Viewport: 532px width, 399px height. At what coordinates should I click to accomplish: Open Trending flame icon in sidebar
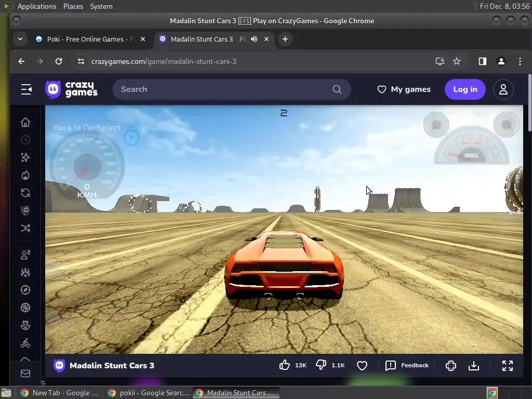tap(25, 175)
